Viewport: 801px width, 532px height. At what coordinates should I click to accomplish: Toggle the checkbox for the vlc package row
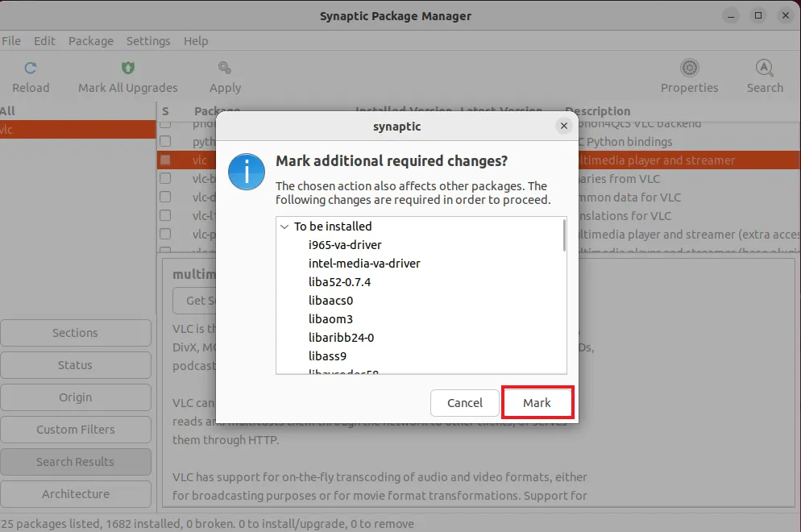pos(165,160)
